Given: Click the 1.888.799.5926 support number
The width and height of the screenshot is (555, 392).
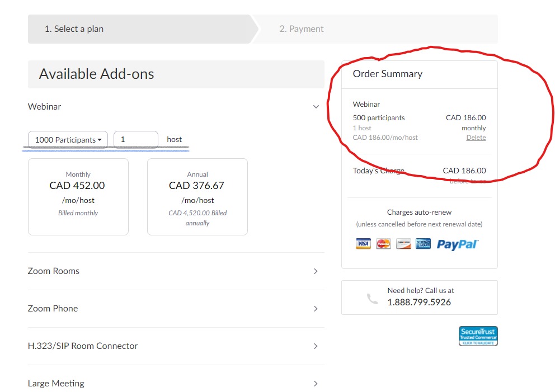Looking at the screenshot, I should coord(419,302).
